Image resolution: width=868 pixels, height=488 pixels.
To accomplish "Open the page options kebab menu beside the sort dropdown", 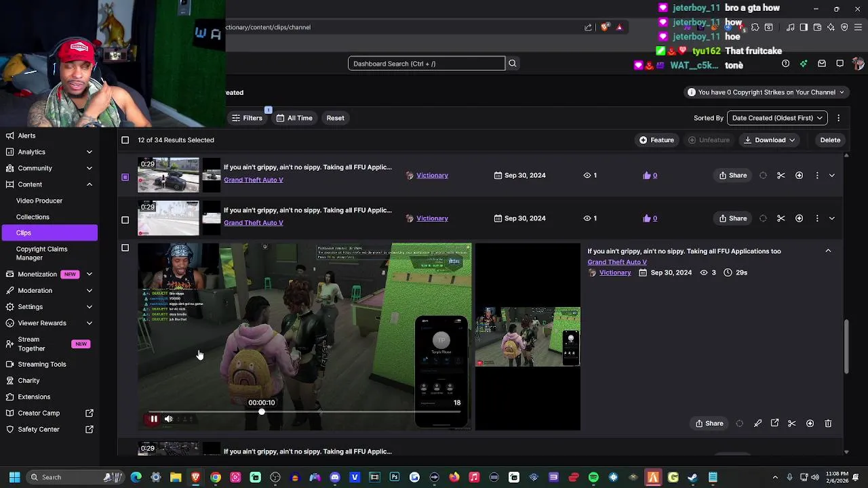I will [839, 118].
